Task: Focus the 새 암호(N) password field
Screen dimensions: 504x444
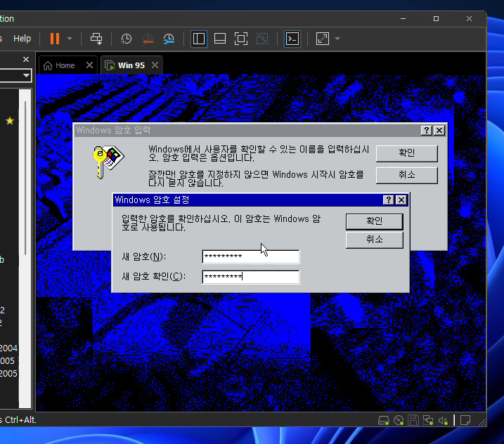Action: pos(251,256)
